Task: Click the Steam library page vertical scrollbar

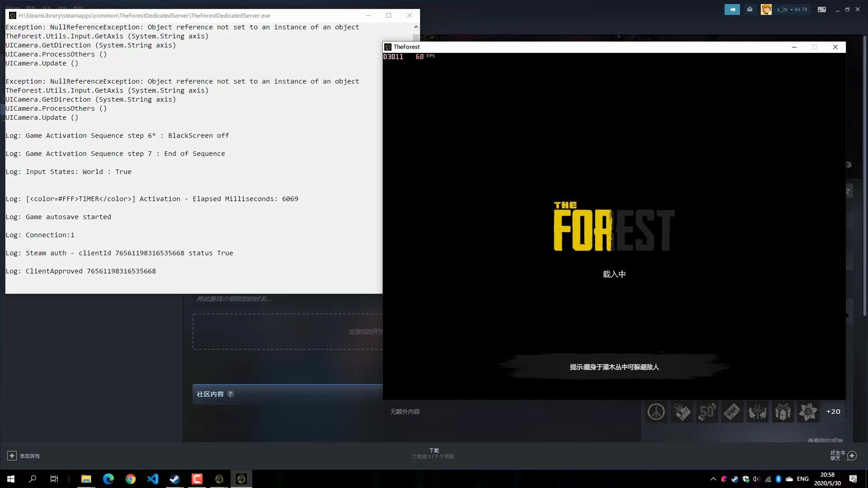Action: (x=865, y=176)
